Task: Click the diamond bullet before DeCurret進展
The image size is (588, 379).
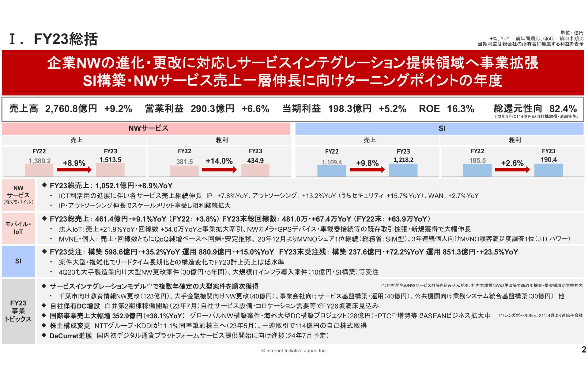Action: pos(44,335)
